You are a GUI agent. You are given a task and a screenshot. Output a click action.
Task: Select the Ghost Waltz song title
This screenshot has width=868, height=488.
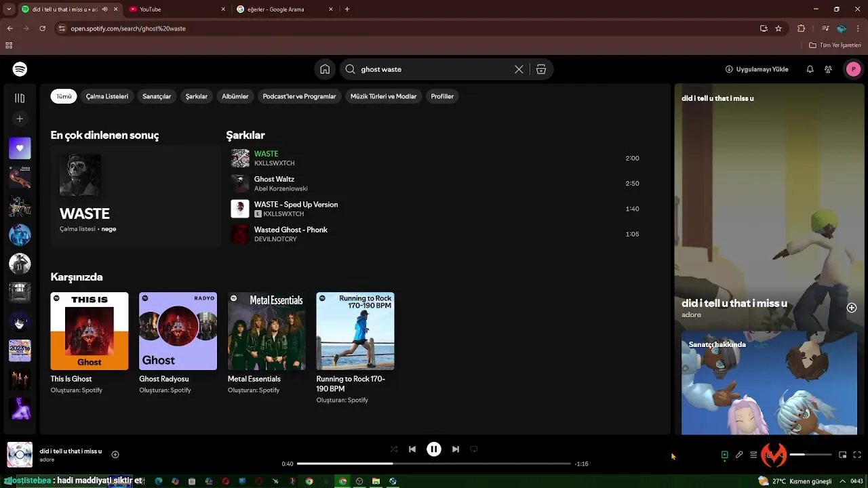pos(274,179)
